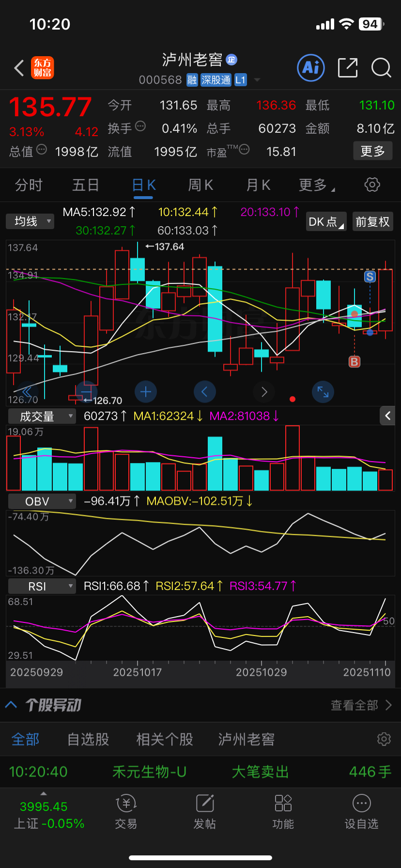Expand the 上证 index bar arrow

pyautogui.click(x=44, y=793)
